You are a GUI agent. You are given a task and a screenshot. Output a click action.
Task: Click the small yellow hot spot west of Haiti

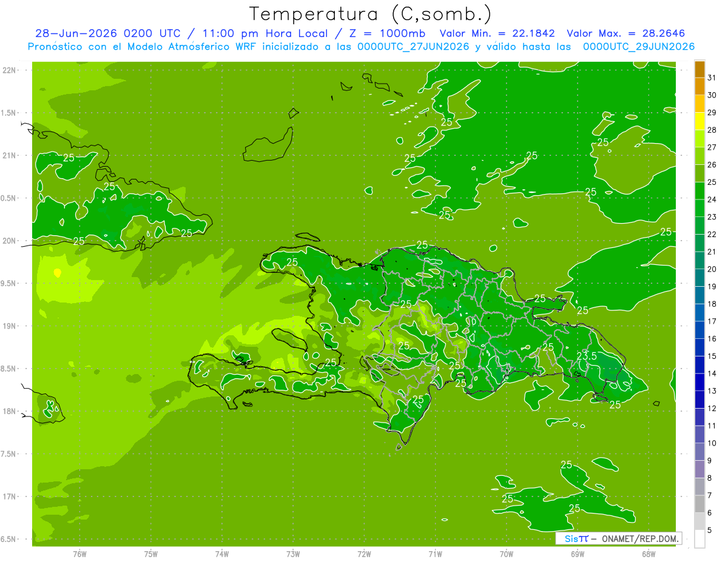click(x=58, y=273)
